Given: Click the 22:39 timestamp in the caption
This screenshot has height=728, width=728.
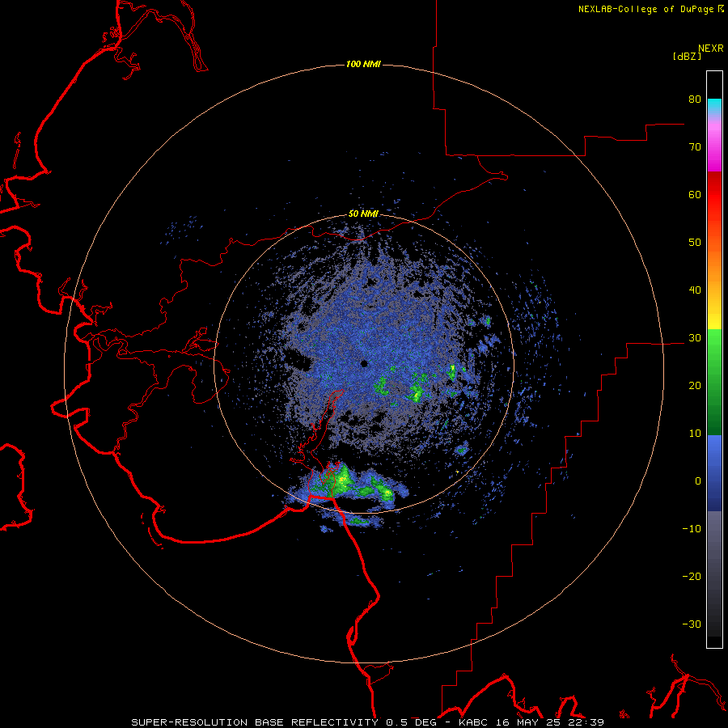Looking at the screenshot, I should coord(585,722).
